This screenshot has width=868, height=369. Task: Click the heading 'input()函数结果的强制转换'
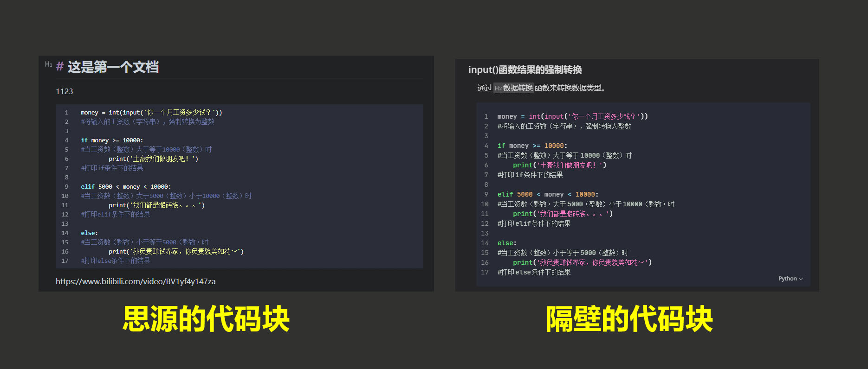525,70
